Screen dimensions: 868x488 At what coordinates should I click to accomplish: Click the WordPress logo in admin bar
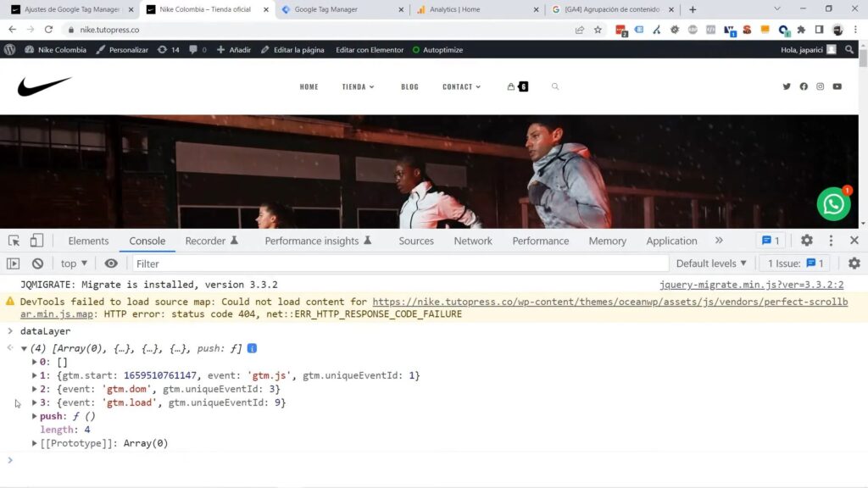pyautogui.click(x=9, y=50)
